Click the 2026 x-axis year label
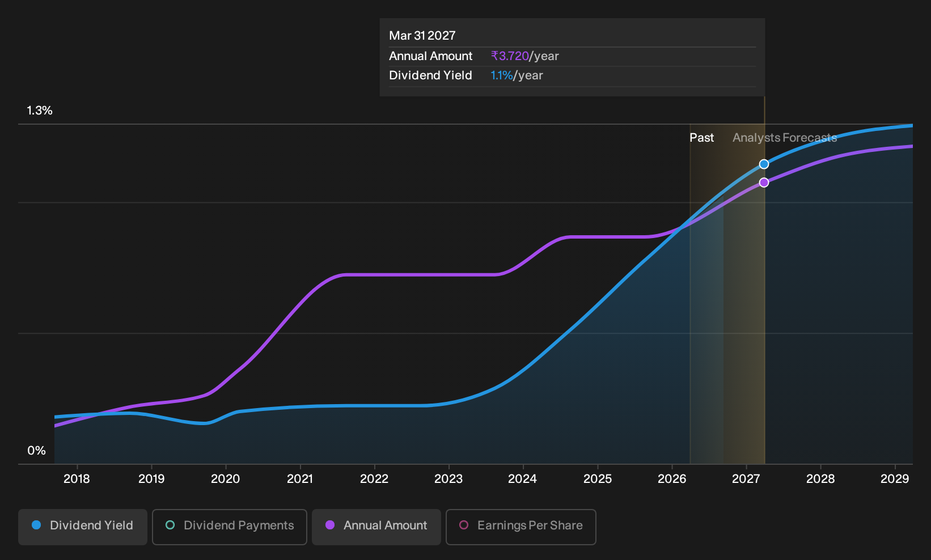 [x=672, y=479]
